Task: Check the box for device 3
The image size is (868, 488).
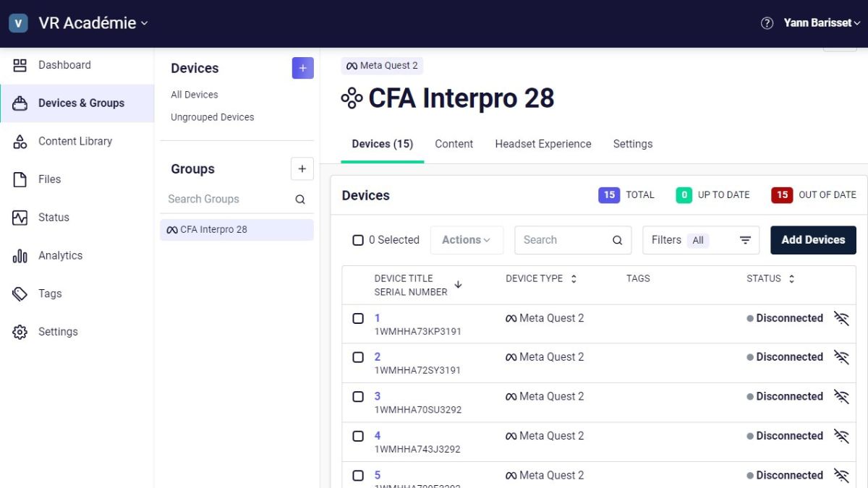Action: click(x=358, y=396)
